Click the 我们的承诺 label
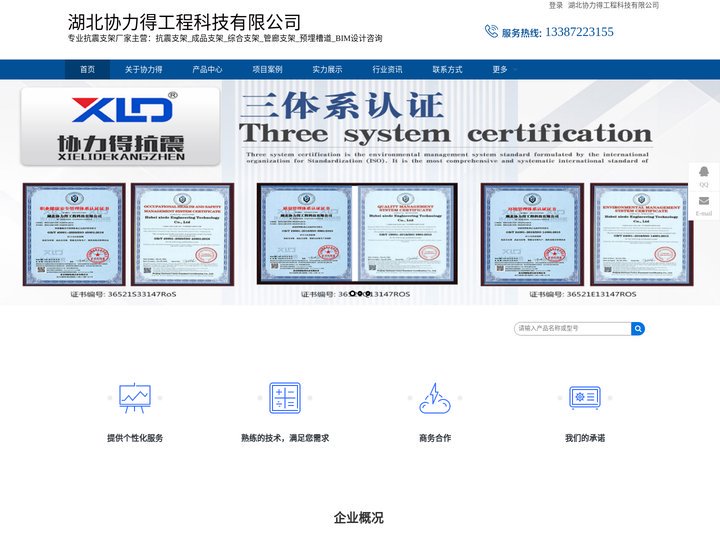Image resolution: width=720 pixels, height=540 pixels. click(x=585, y=438)
